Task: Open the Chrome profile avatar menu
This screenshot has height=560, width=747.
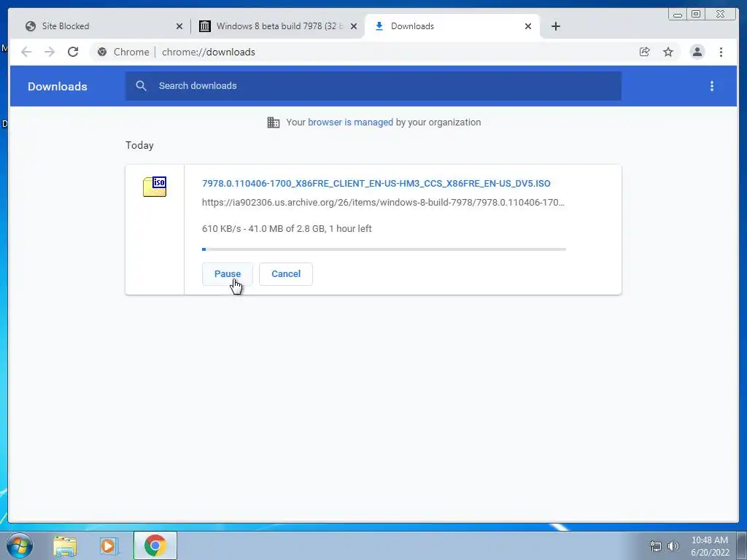Action: pos(697,52)
